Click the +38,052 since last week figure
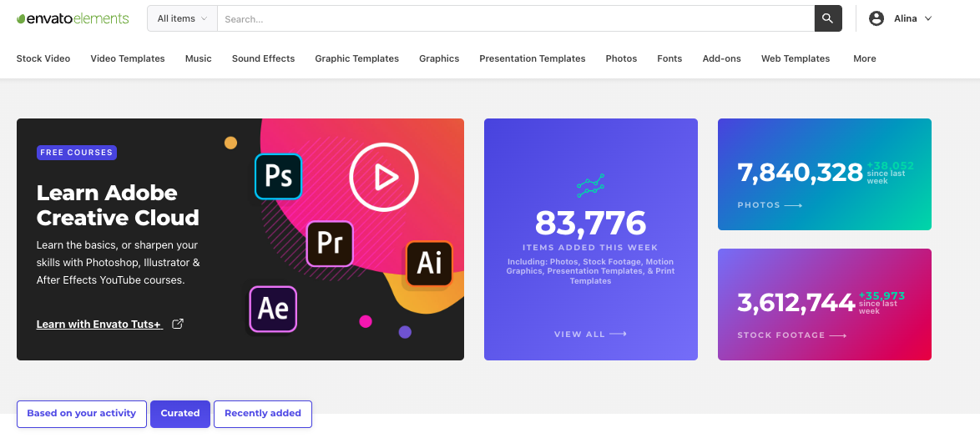980x443 pixels. [890, 173]
